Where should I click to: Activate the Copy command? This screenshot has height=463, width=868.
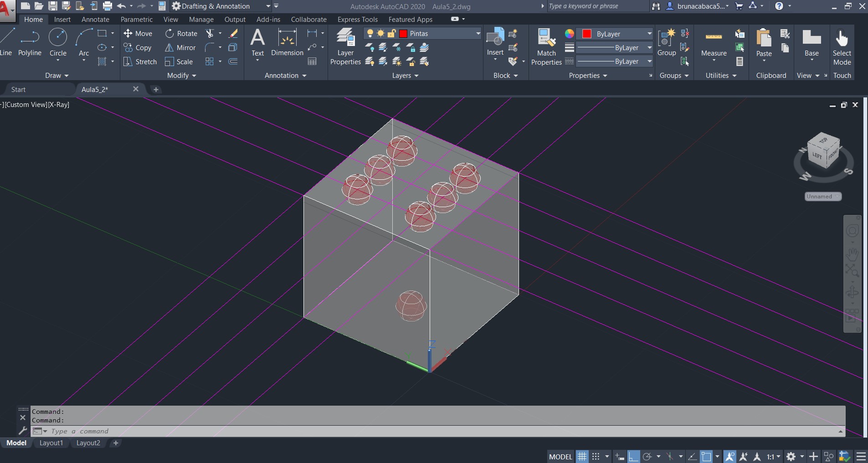pyautogui.click(x=138, y=47)
